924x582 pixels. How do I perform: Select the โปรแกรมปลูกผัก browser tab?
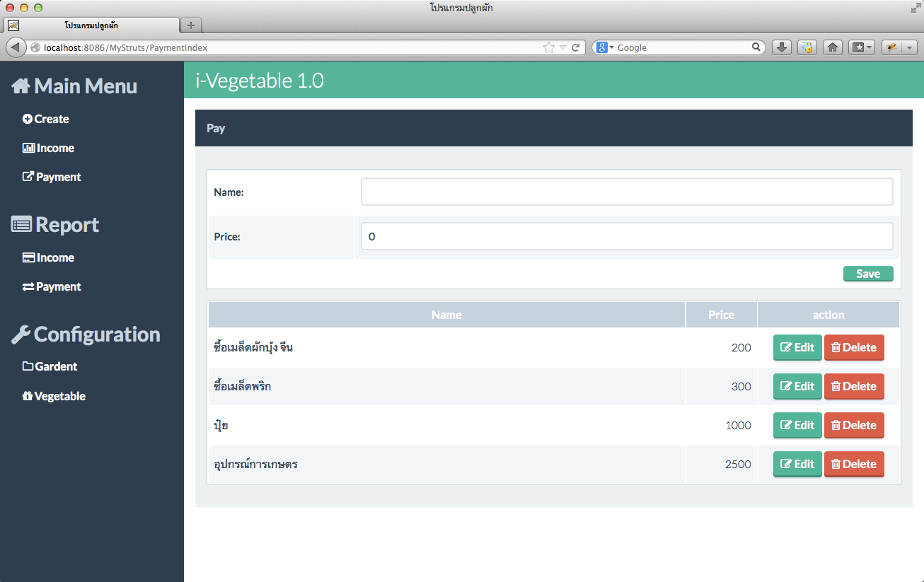coord(92,25)
